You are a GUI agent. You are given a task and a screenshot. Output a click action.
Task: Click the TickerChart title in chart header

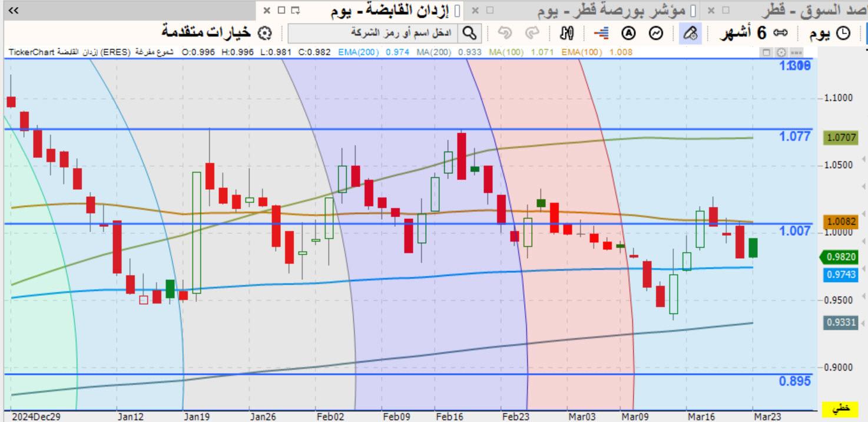[30, 52]
